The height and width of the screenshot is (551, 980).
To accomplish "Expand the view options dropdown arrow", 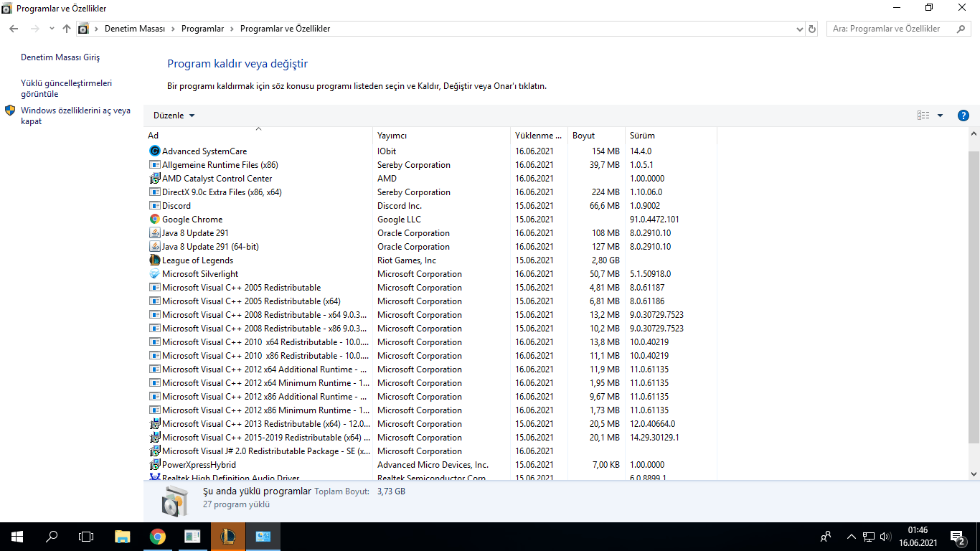I will [x=940, y=116].
